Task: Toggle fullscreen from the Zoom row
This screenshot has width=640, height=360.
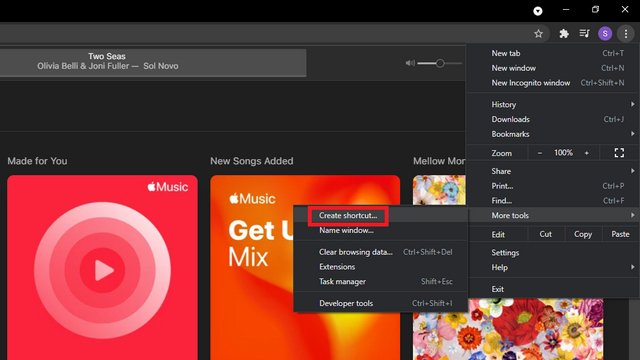Action: tap(619, 153)
